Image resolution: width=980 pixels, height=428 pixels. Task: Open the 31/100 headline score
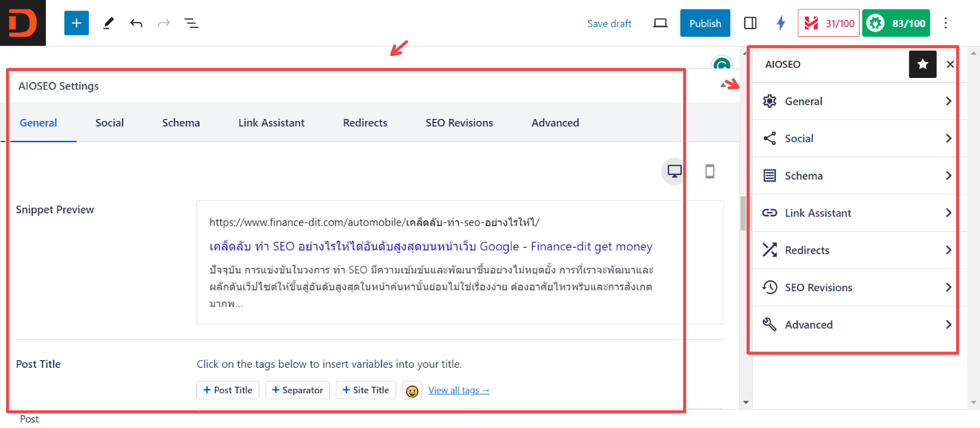tap(829, 23)
